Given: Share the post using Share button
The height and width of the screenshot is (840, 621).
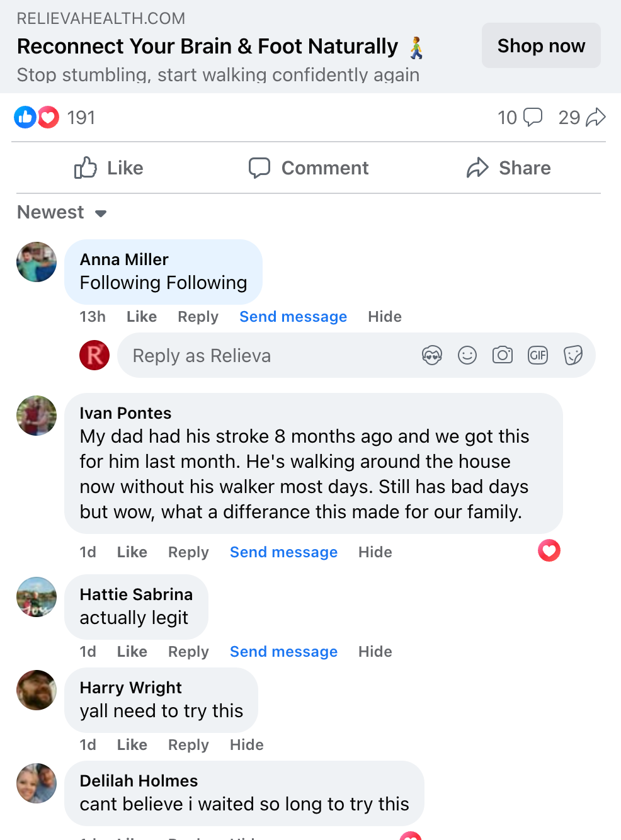Looking at the screenshot, I should 509,168.
